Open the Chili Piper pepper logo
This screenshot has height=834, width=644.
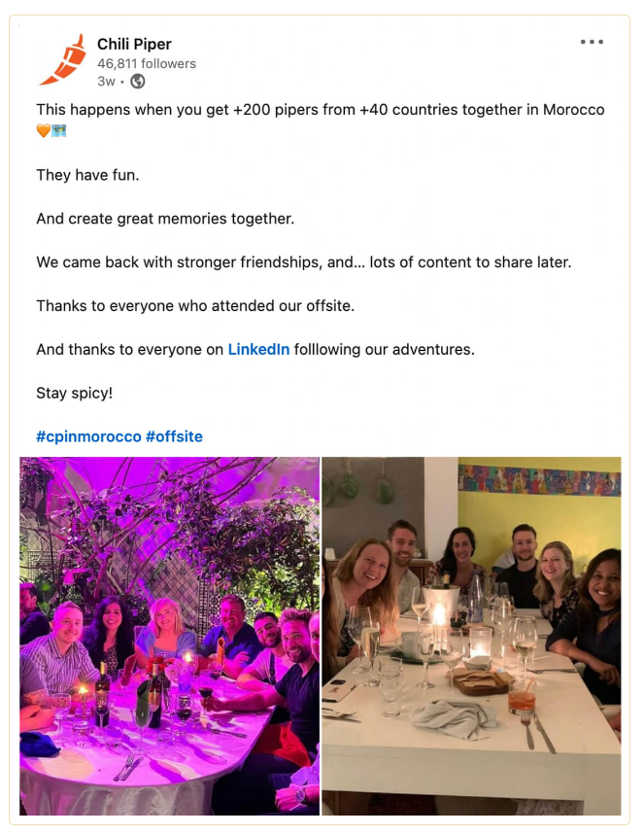point(63,59)
